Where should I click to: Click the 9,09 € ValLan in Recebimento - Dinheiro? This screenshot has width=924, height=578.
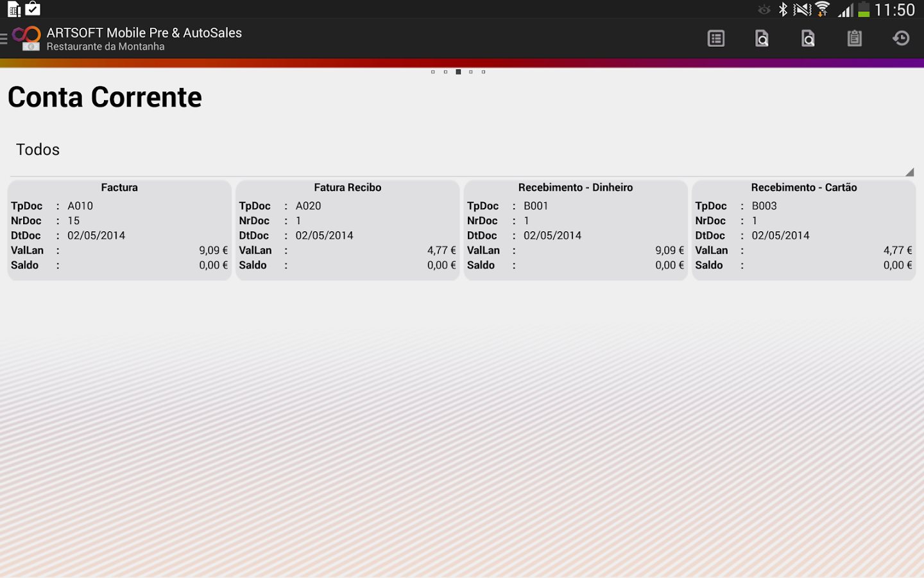(x=670, y=250)
